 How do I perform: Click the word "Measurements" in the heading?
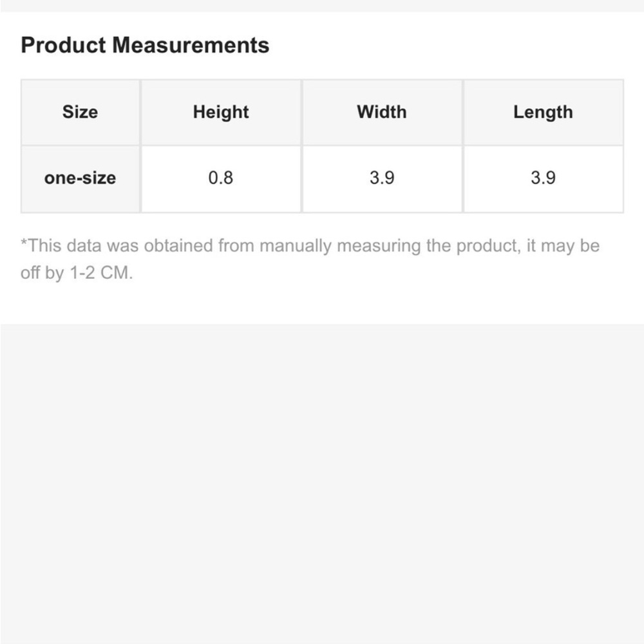point(191,45)
